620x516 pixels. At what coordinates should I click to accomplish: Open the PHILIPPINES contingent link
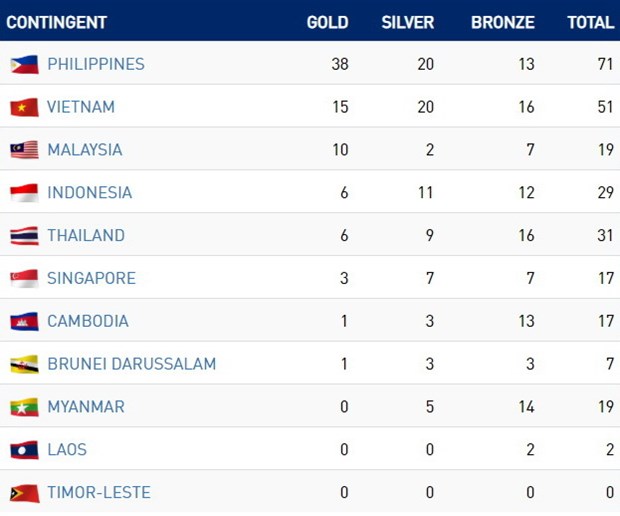(96, 64)
